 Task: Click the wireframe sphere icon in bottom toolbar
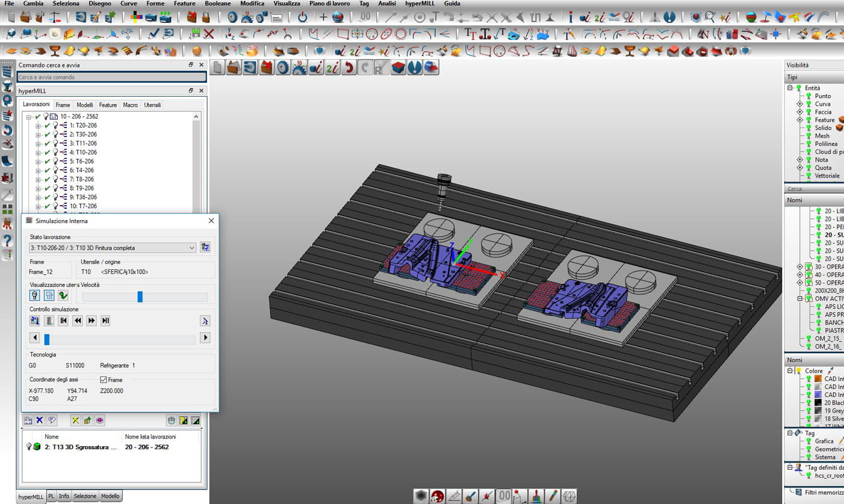point(569,496)
